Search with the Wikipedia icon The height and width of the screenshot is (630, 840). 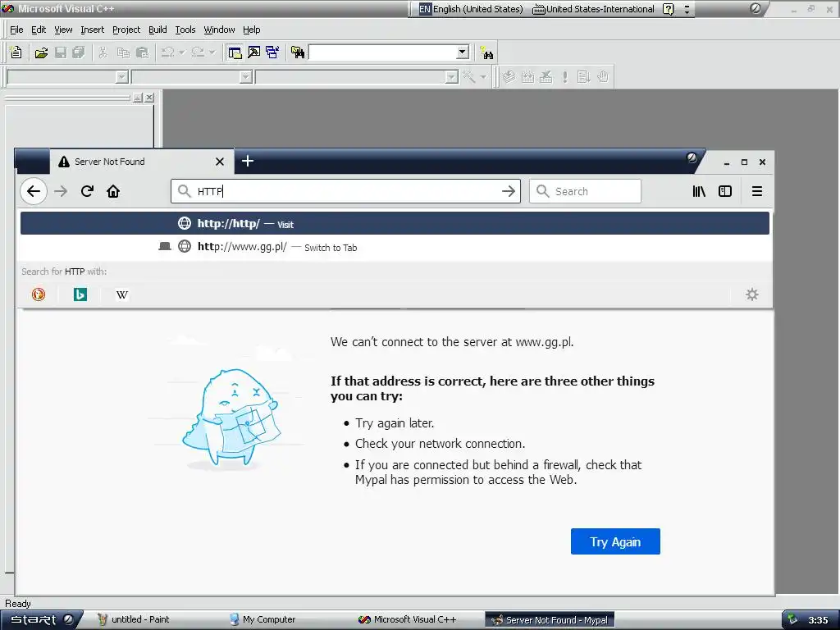tap(122, 294)
